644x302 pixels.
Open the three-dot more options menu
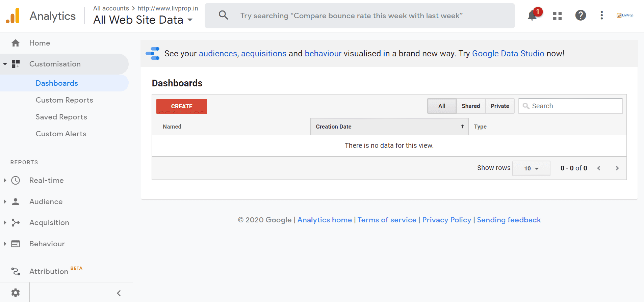[601, 16]
